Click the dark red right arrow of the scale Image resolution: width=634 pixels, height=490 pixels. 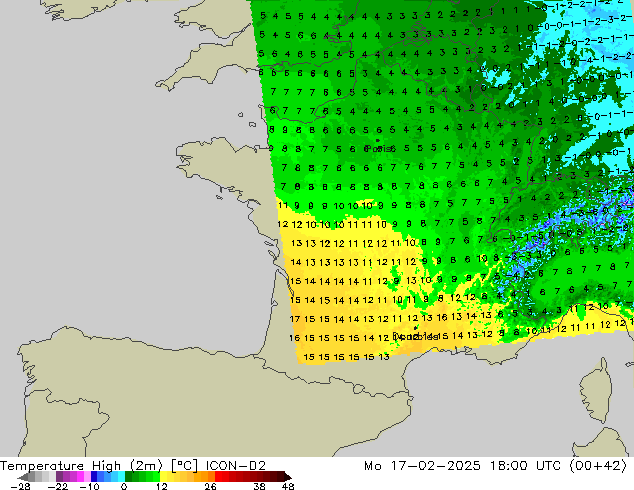point(287,477)
